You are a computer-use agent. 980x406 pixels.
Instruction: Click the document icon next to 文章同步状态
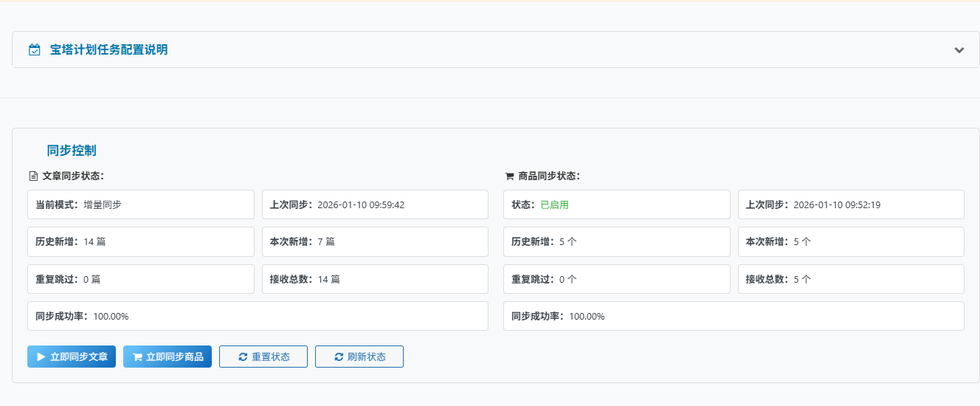[x=32, y=176]
